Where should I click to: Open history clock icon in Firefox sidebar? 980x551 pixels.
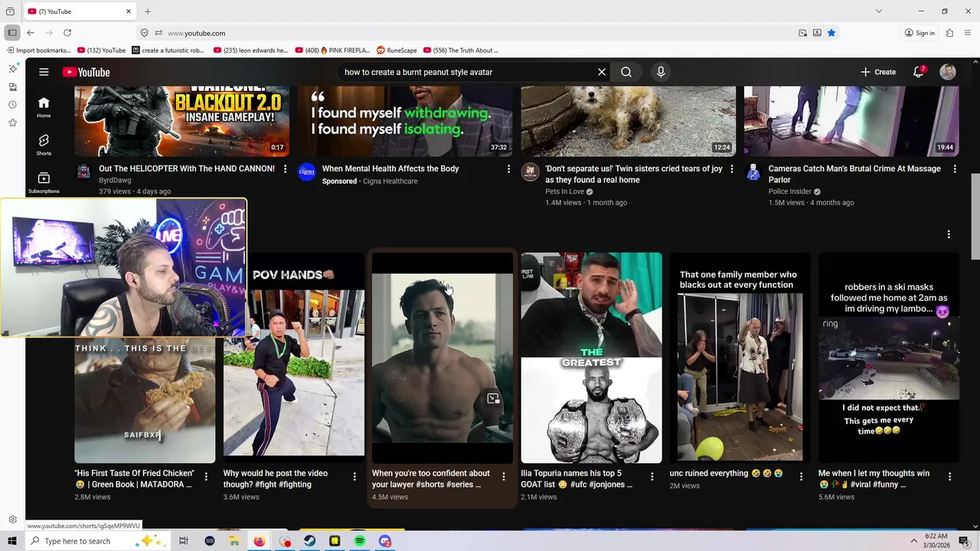pyautogui.click(x=12, y=105)
